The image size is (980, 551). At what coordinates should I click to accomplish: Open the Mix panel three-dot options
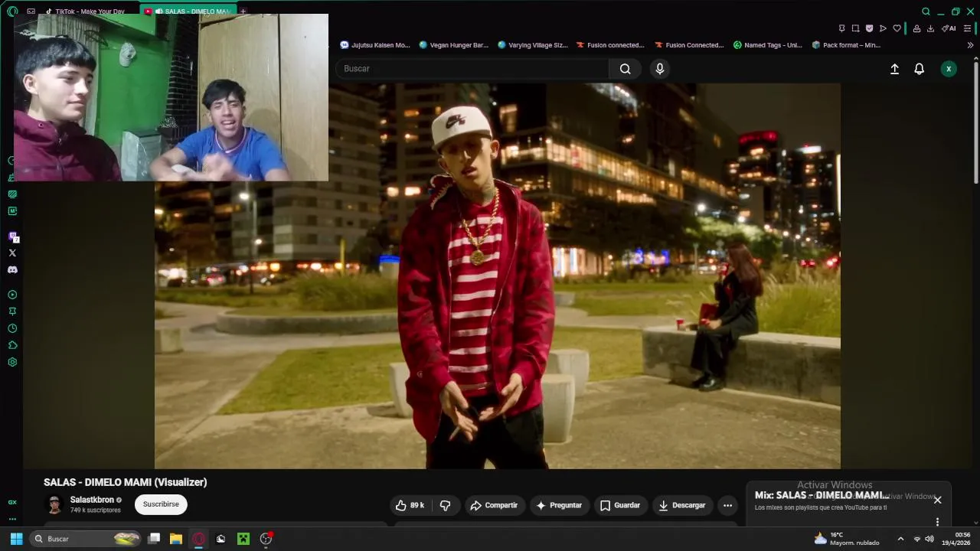coord(937,522)
